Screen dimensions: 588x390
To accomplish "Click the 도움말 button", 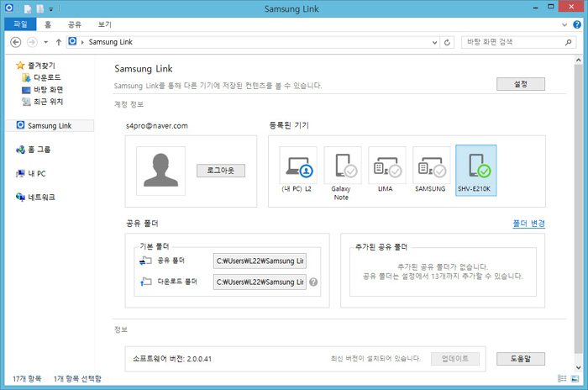I will (x=521, y=358).
